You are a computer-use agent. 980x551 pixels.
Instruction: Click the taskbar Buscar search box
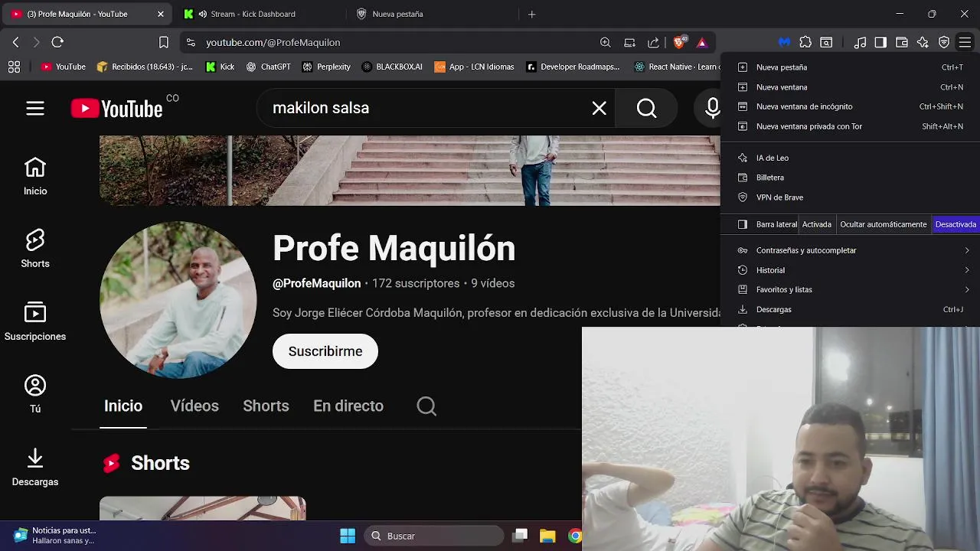pyautogui.click(x=434, y=536)
